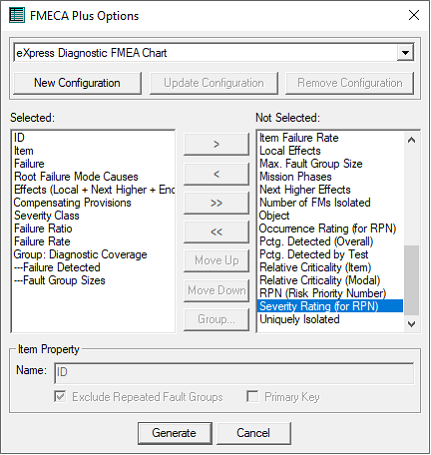431x455 pixels.
Task: Enable the Primary Key checkbox
Action: pyautogui.click(x=252, y=396)
